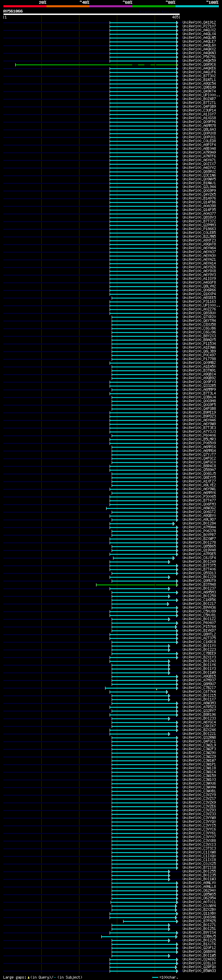Click the cyan ~100% identity legend segment

197,6
